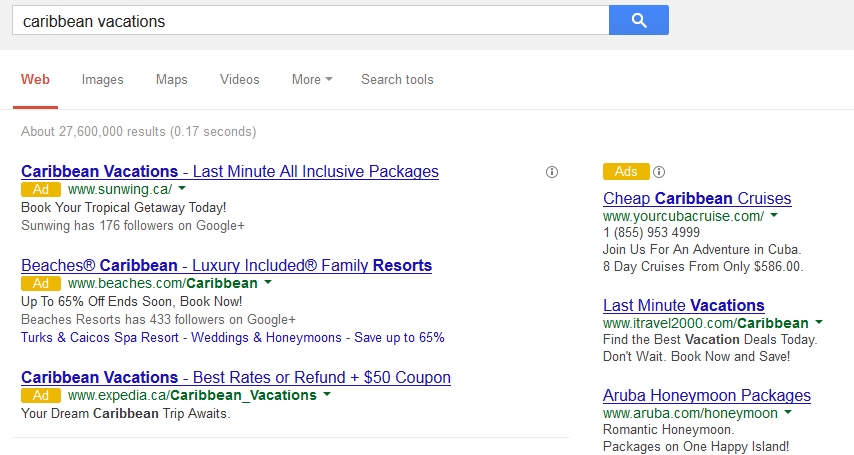Viewport: 854px width, 455px height.
Task: Expand the dropdown arrow next to www.sunwing.ca
Action: (x=182, y=189)
